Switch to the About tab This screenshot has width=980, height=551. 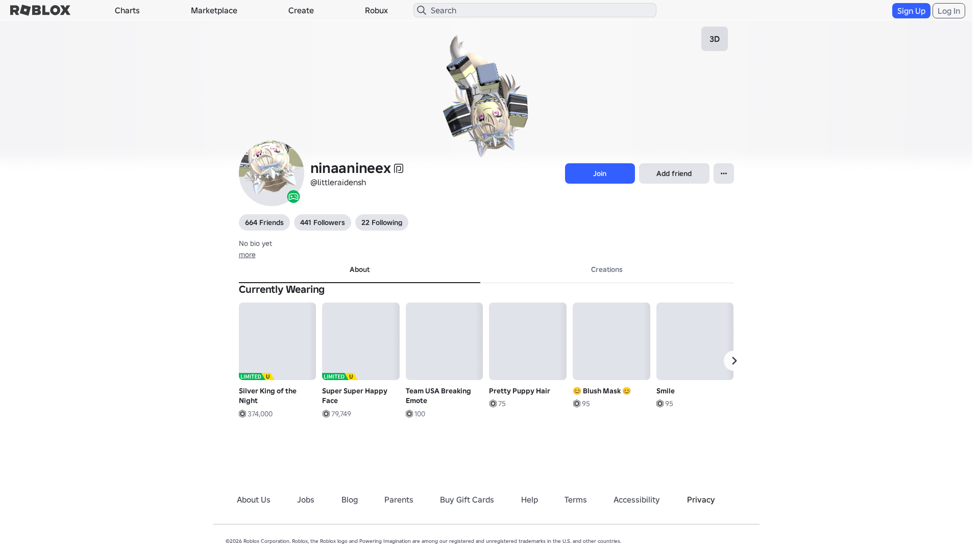pos(359,270)
